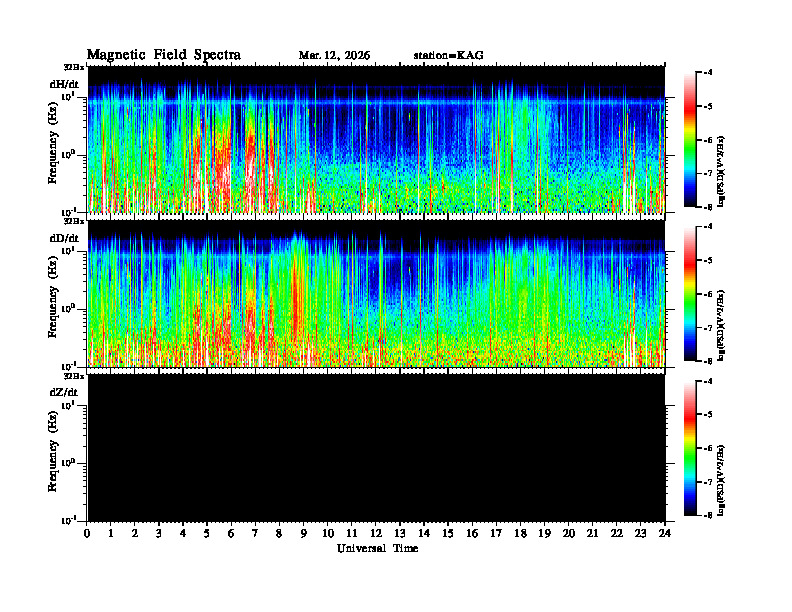
Task: Click the -6 value on dH/dt color scale
Action: [x=709, y=140]
